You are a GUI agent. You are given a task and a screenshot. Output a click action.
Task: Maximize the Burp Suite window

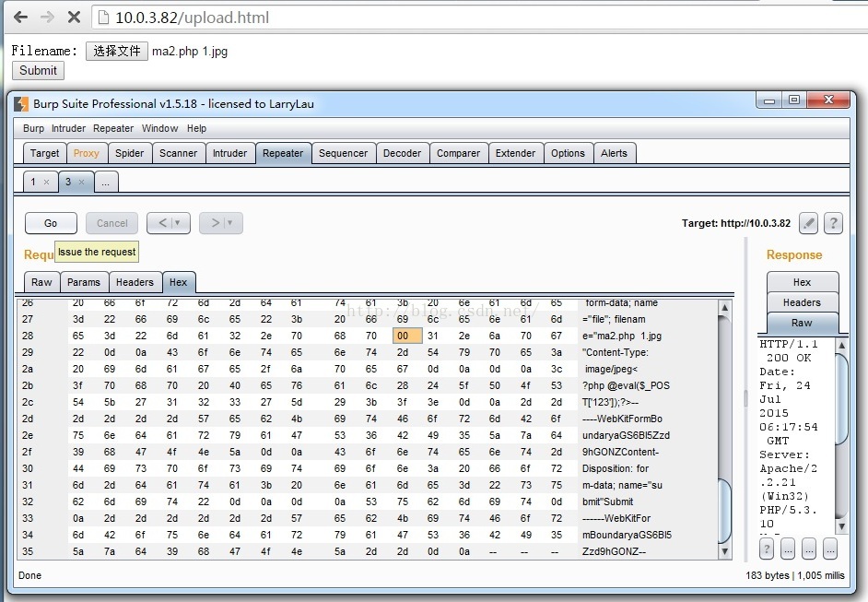pos(794,100)
